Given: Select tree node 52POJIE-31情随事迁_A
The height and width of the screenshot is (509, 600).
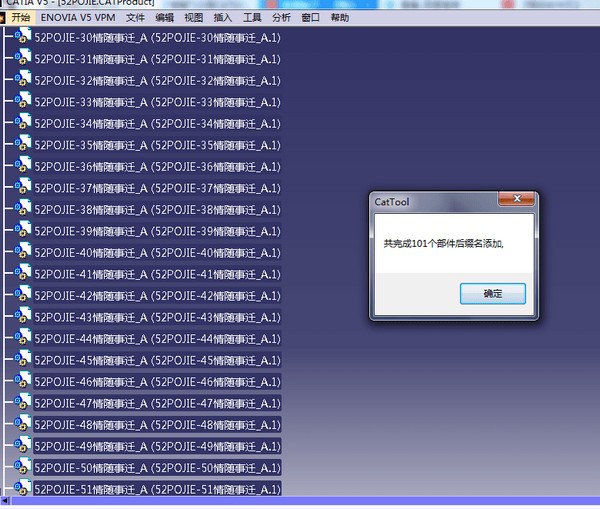Looking at the screenshot, I should (157, 59).
